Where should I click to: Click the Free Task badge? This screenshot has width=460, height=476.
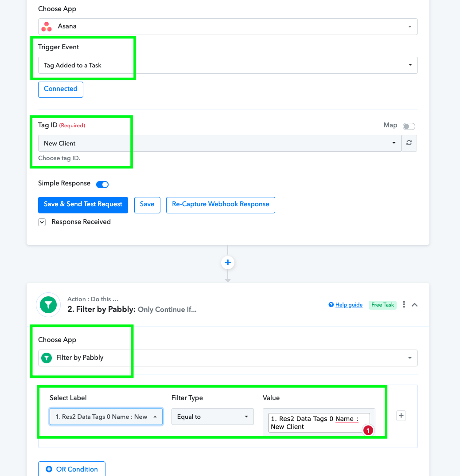(382, 305)
